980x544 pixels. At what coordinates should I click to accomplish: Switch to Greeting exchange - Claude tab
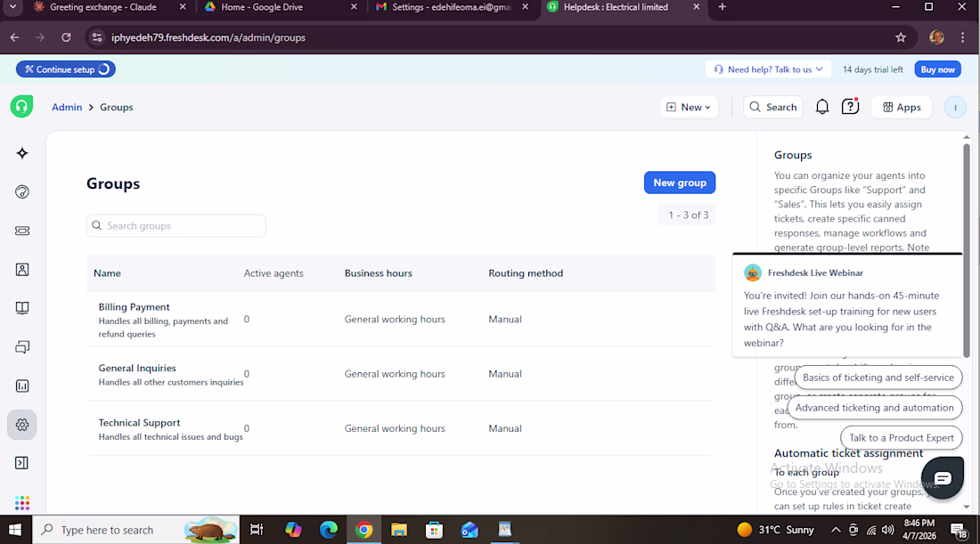[x=103, y=7]
